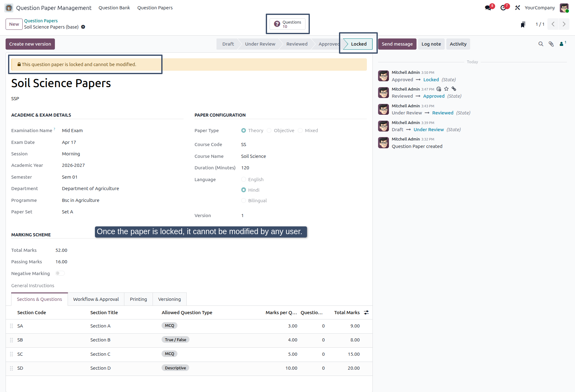Copy link of Approved message

pos(454,89)
